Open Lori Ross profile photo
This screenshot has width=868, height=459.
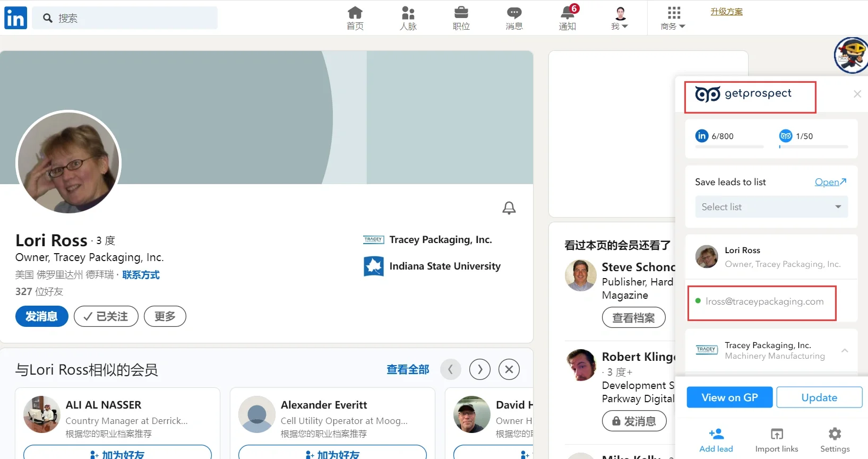[x=68, y=162]
